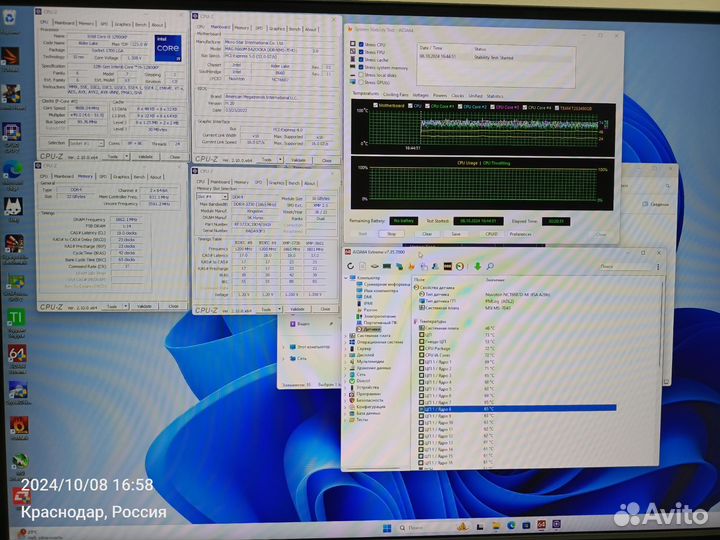The width and height of the screenshot is (720, 540).
Task: Click Save button in stability test
Action: tap(456, 234)
